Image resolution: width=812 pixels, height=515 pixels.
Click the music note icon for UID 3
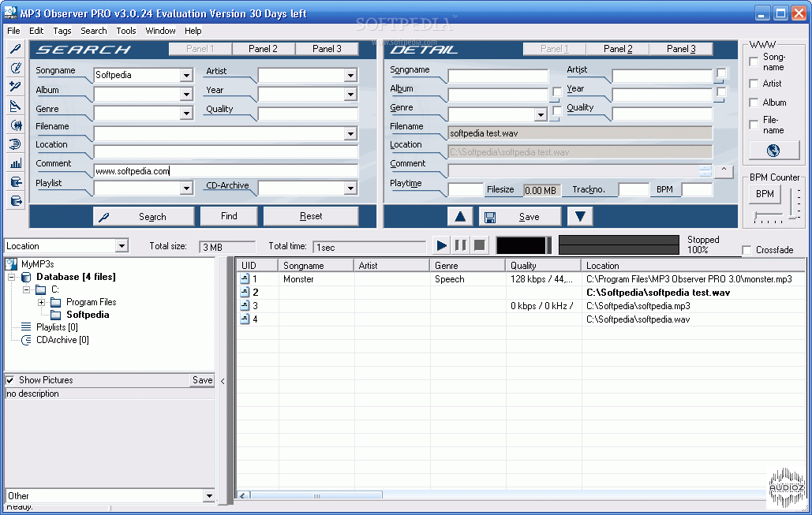click(245, 306)
